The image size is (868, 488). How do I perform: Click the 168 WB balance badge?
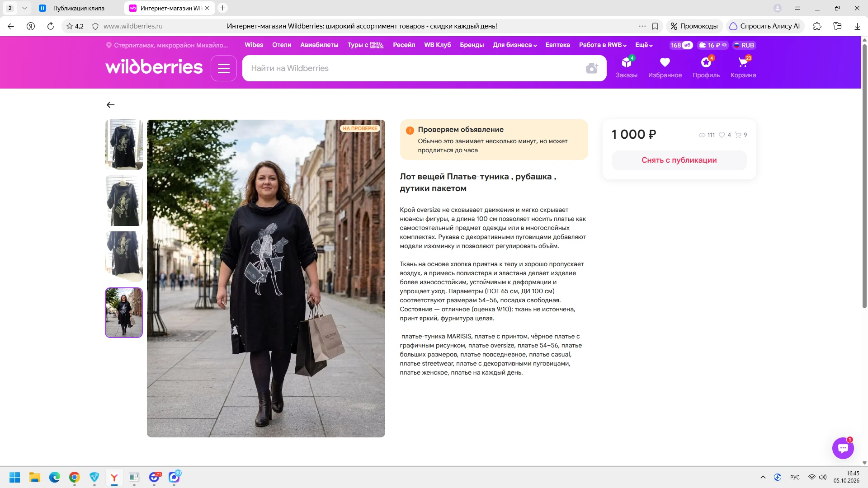pos(681,45)
